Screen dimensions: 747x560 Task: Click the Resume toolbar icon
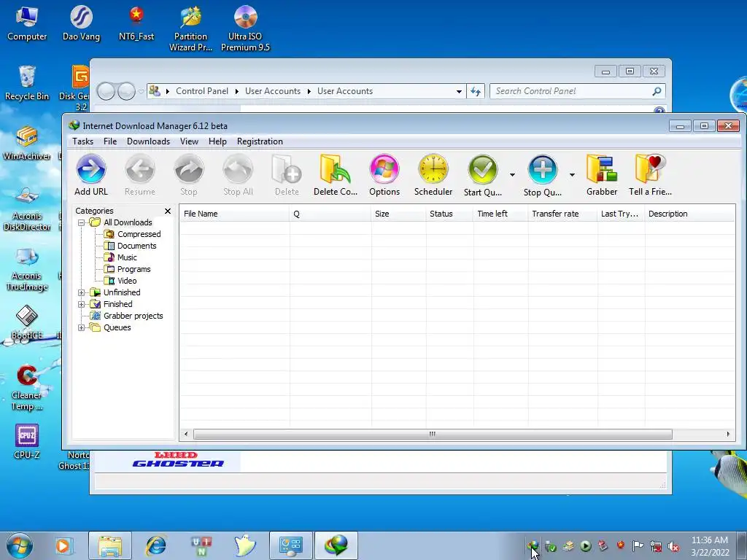tap(140, 175)
